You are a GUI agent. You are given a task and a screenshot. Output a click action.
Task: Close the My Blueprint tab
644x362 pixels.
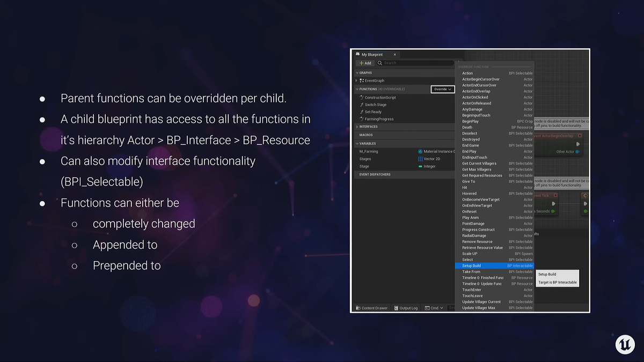394,54
